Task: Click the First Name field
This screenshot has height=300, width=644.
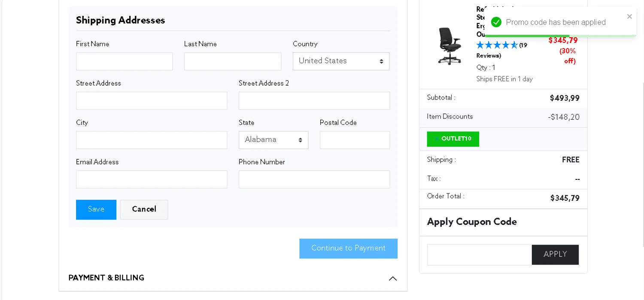Action: point(124,61)
